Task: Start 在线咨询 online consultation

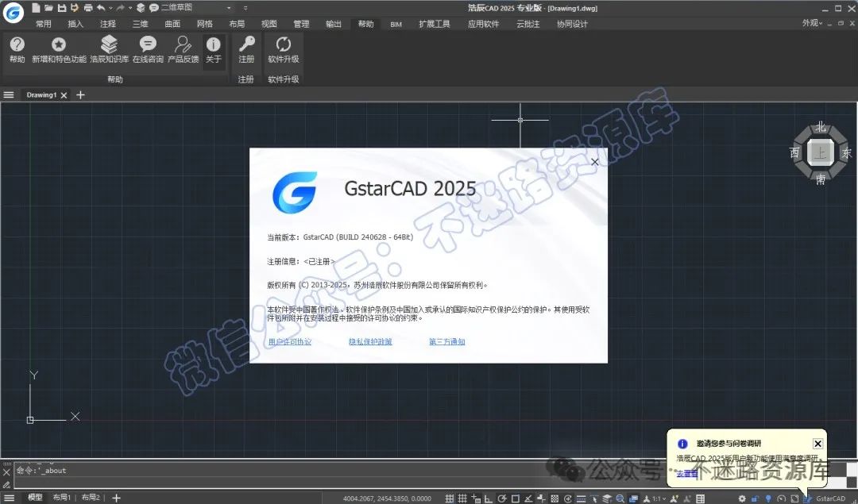Action: click(148, 50)
